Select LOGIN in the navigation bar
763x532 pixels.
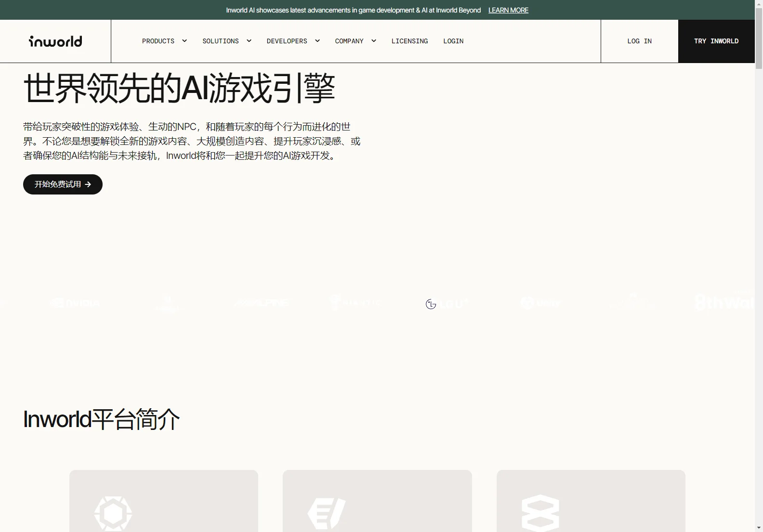point(453,41)
